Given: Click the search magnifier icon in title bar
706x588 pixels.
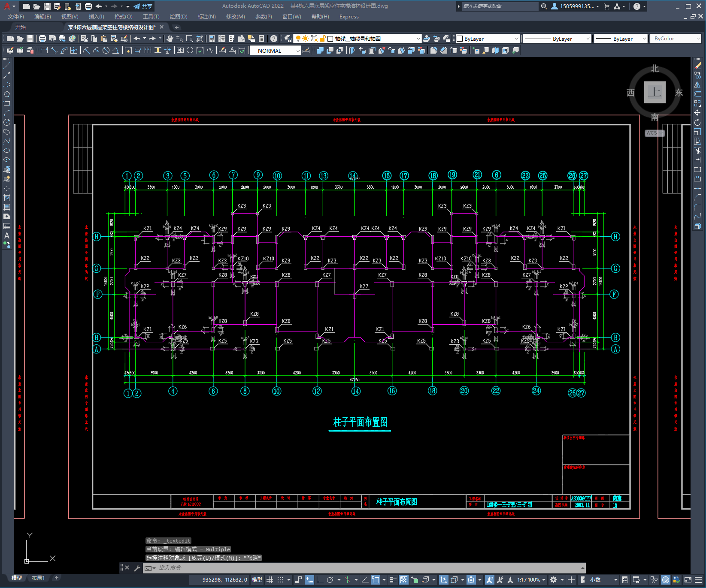Looking at the screenshot, I should point(544,6).
